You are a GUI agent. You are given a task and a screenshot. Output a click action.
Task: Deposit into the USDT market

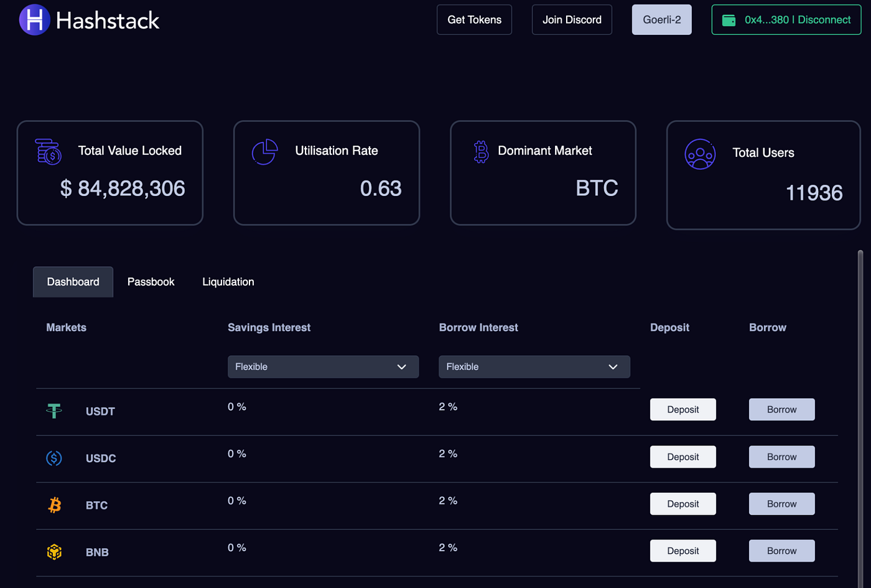click(683, 409)
